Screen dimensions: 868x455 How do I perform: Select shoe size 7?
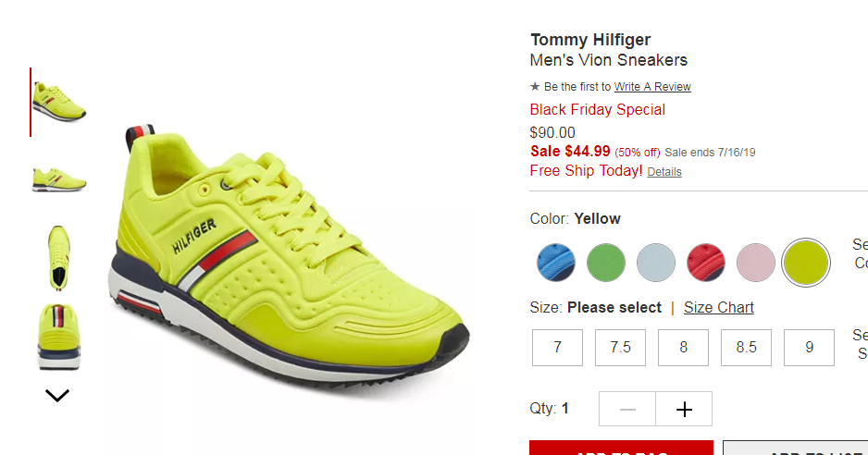click(x=557, y=348)
